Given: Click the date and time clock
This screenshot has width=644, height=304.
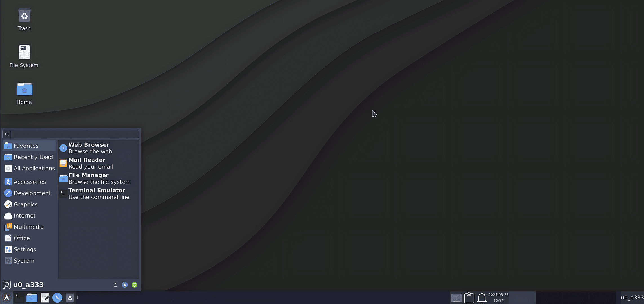Looking at the screenshot, I should click(498, 298).
